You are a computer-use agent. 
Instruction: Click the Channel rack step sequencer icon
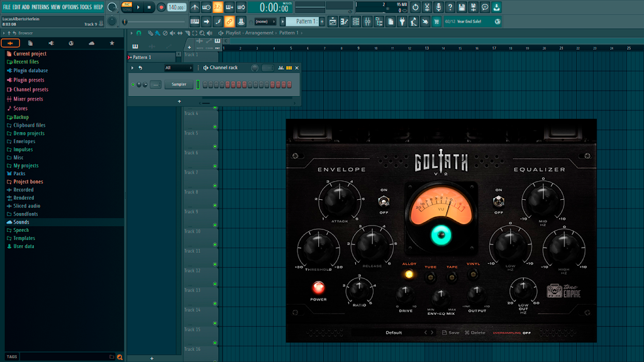tap(289, 68)
